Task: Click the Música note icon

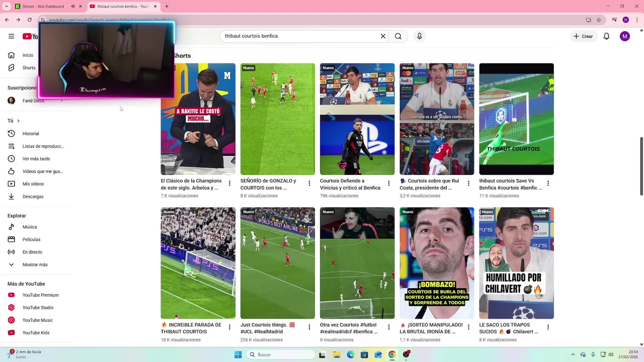Action: point(11,227)
